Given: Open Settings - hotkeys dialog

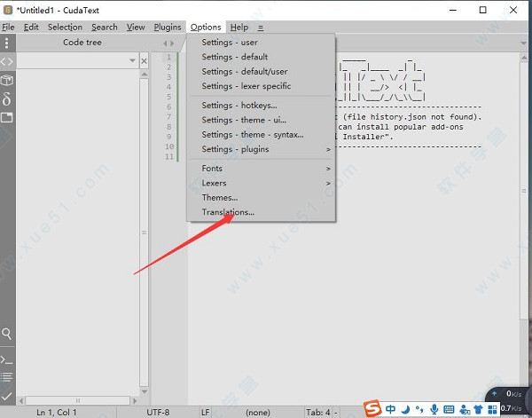Looking at the screenshot, I should [x=262, y=106].
